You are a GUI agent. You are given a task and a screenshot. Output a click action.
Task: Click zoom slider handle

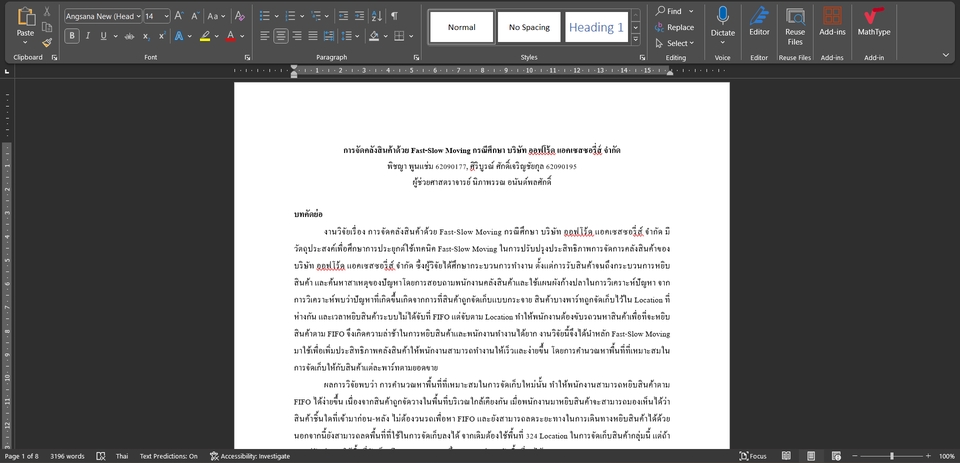[891, 456]
